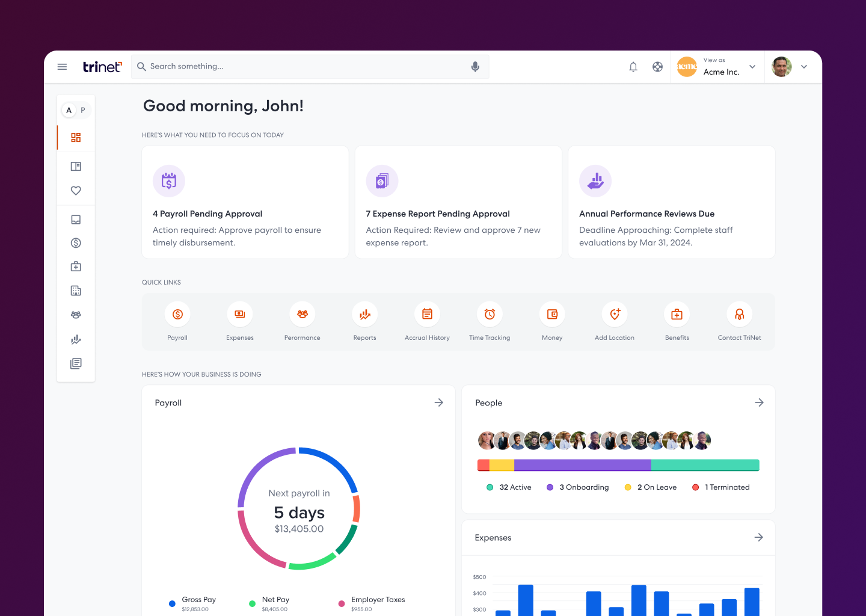
Task: Select the dashboard icon in sidebar
Action: (x=76, y=138)
